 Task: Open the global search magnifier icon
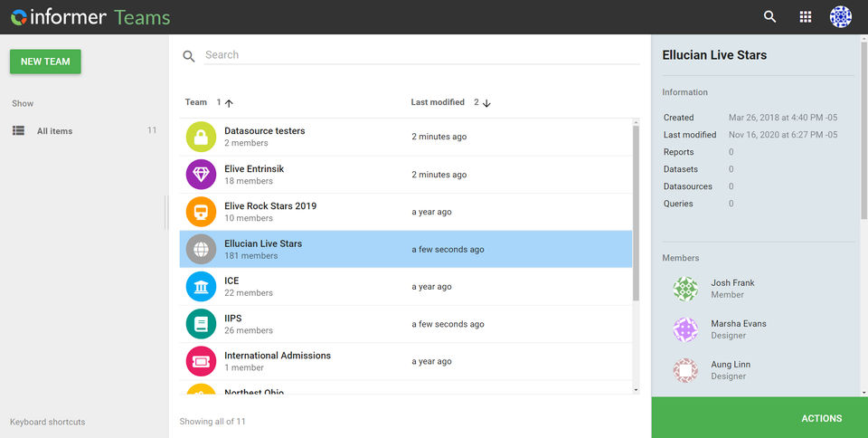click(769, 17)
